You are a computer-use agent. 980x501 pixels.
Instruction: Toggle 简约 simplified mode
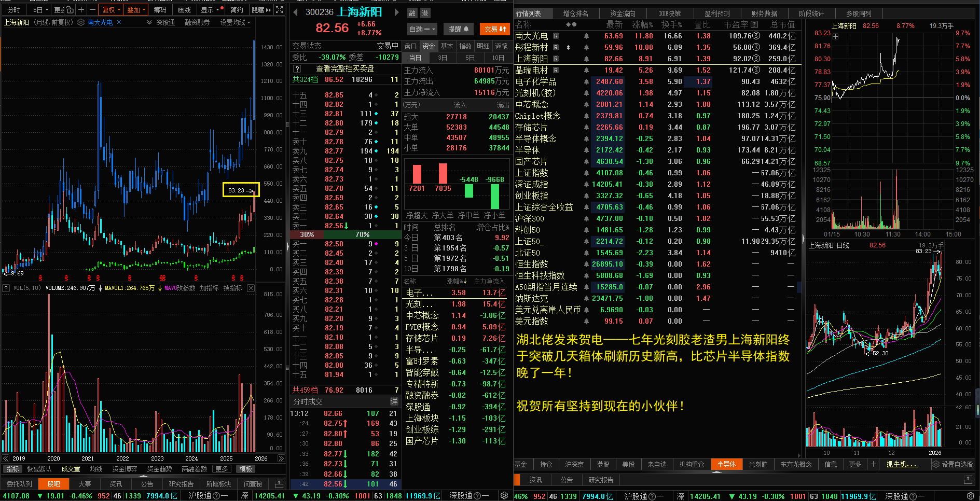pyautogui.click(x=237, y=10)
